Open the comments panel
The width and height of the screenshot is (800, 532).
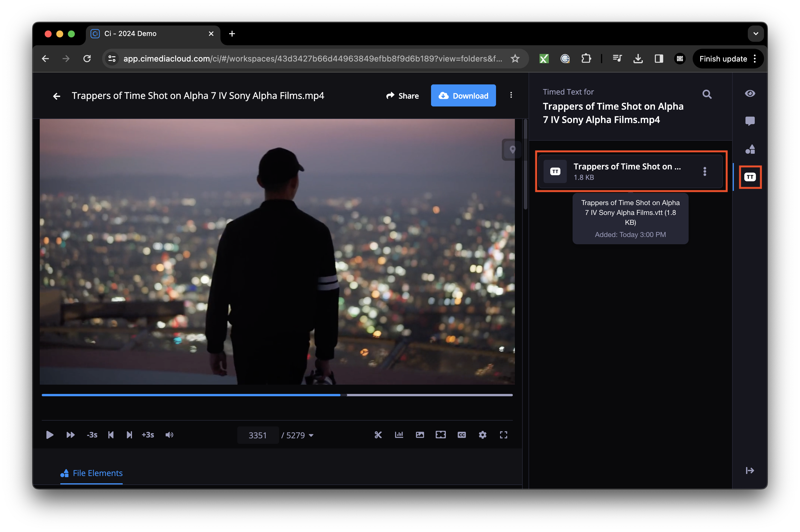pos(750,121)
